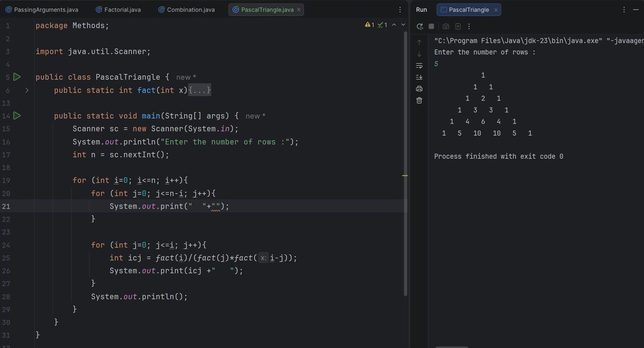Minimize the Run tool window
This screenshot has height=348, width=644.
point(635,10)
